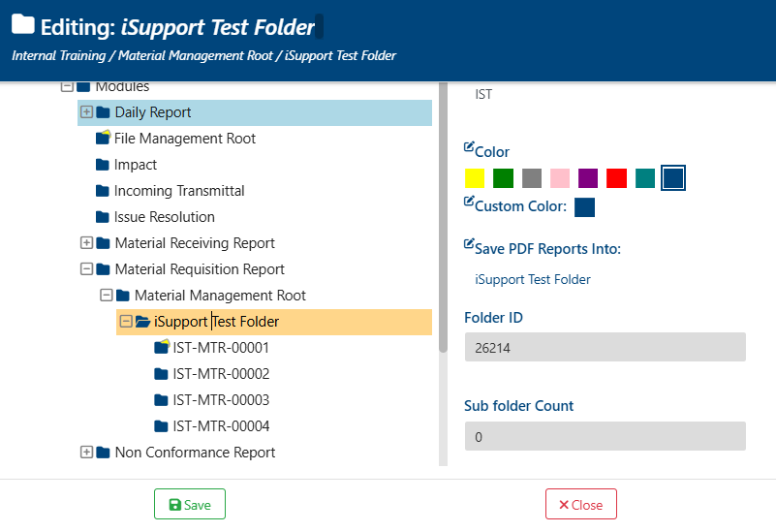Click the IST prefix text
The width and height of the screenshot is (776, 532).
click(x=483, y=94)
